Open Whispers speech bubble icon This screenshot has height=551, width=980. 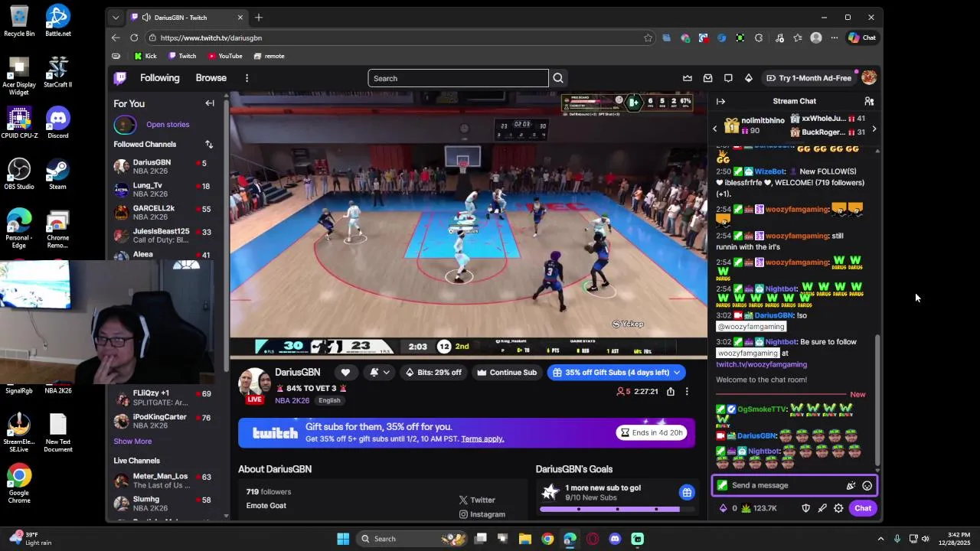pyautogui.click(x=728, y=78)
